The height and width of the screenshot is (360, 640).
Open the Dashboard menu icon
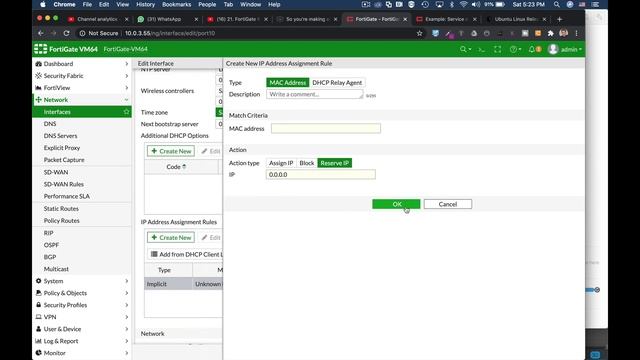click(x=38, y=64)
